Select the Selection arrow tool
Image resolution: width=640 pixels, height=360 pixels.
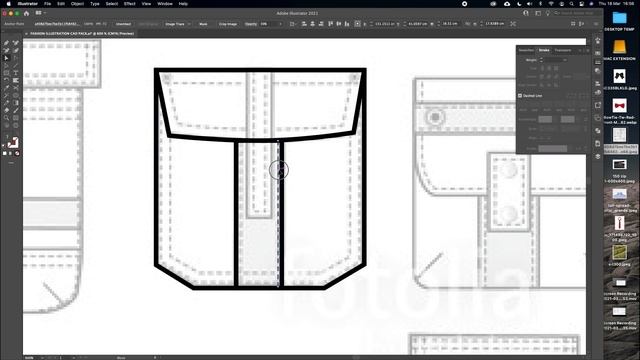click(6, 58)
